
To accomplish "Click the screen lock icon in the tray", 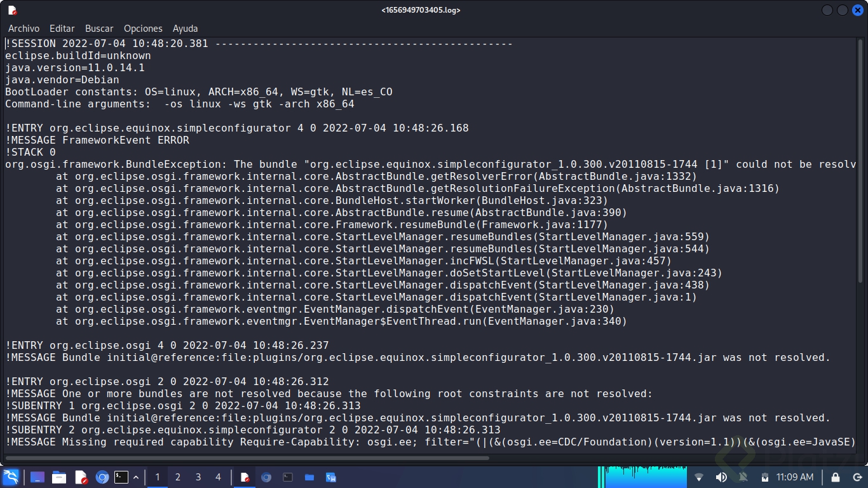I will tap(836, 477).
